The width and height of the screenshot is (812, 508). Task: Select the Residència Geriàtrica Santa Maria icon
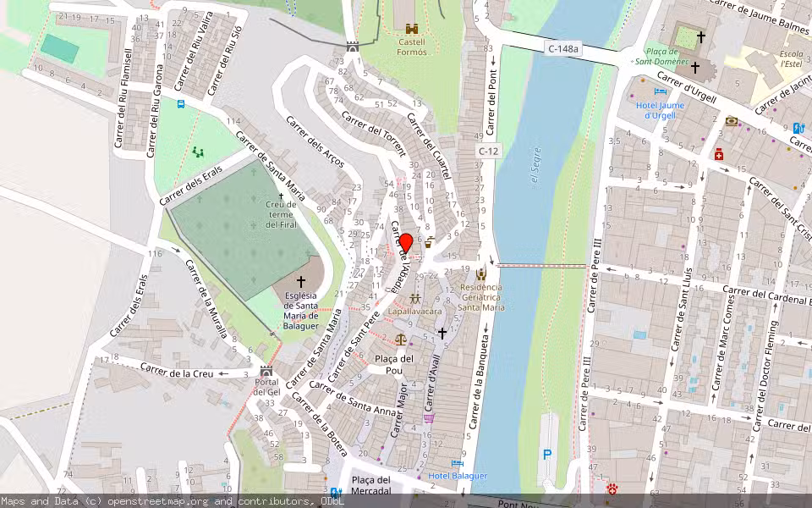point(481,274)
